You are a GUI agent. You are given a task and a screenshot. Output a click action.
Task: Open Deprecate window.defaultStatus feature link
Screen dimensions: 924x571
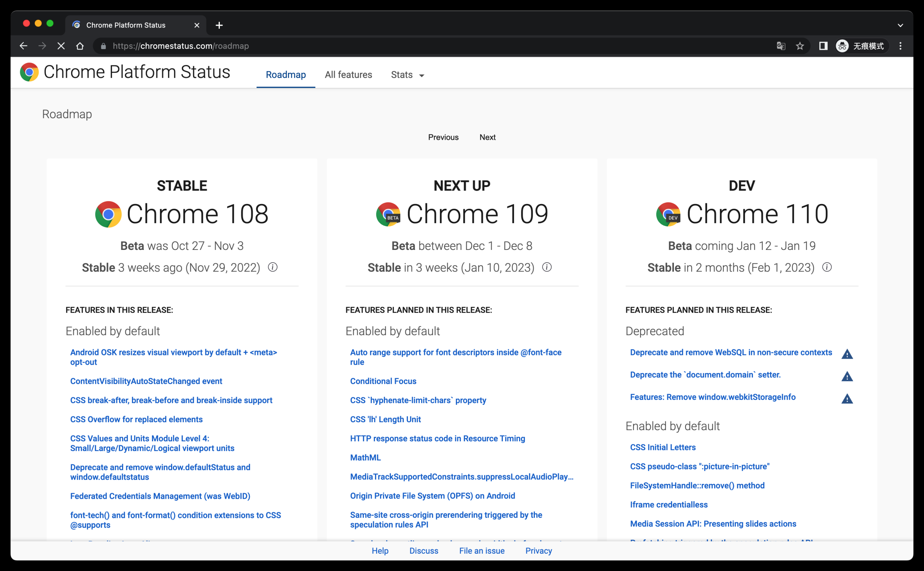click(160, 472)
